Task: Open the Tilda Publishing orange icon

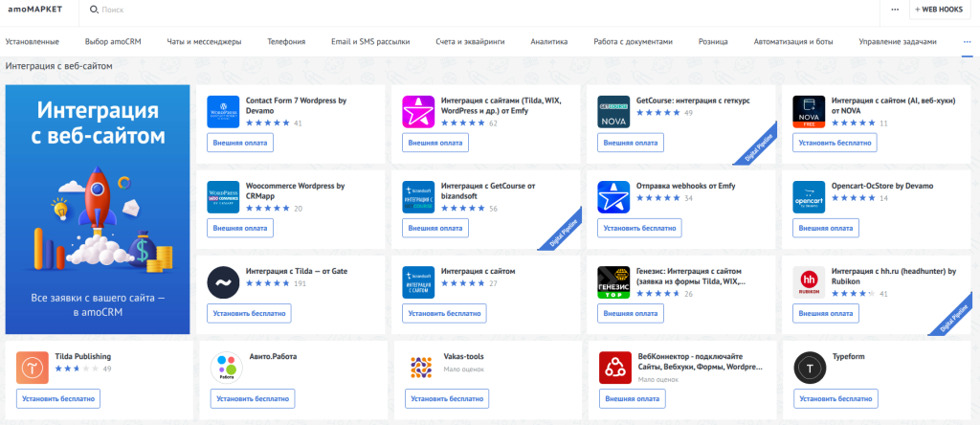Action: click(x=33, y=368)
